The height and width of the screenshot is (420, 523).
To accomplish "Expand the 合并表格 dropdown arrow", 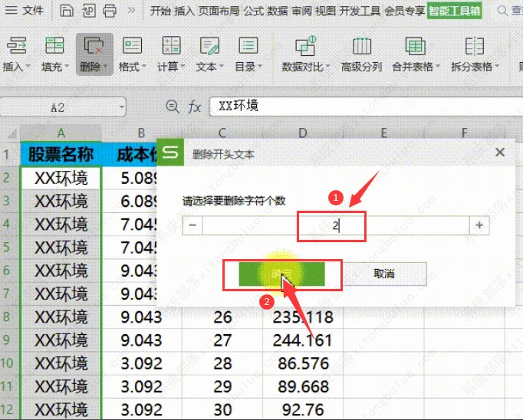I will [x=437, y=66].
